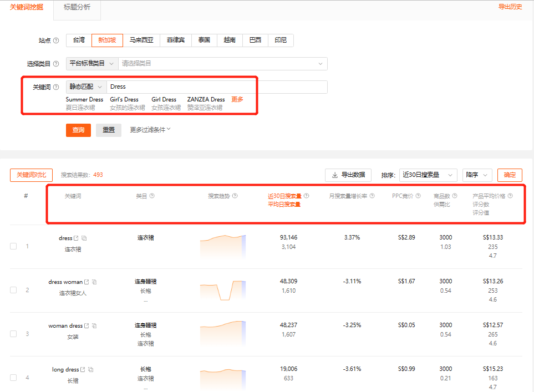534x392 pixels.
Task: Select the 越南 site option
Action: click(x=230, y=40)
